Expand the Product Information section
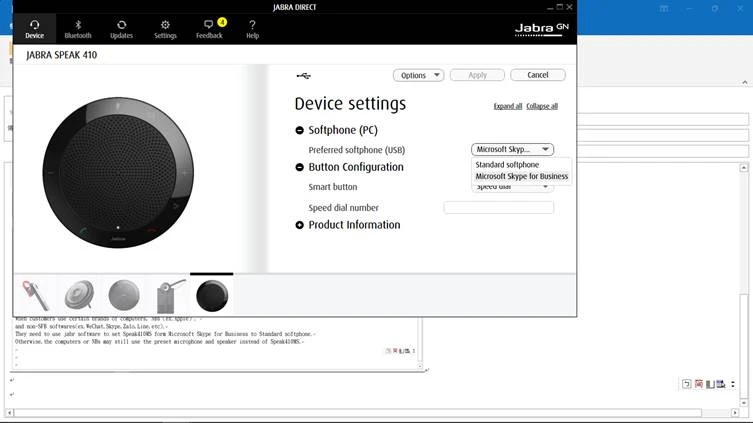This screenshot has width=753, height=423. coord(300,225)
